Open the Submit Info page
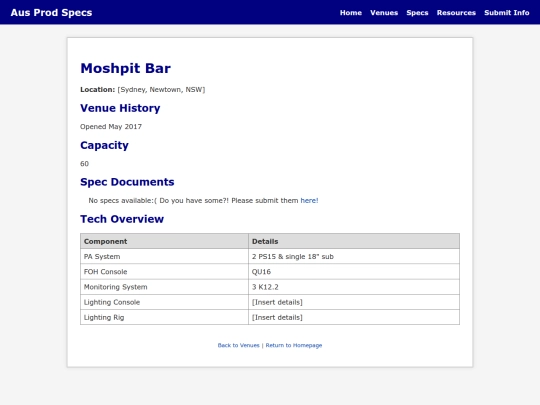Screen dimensions: 540x405 pos(507,13)
